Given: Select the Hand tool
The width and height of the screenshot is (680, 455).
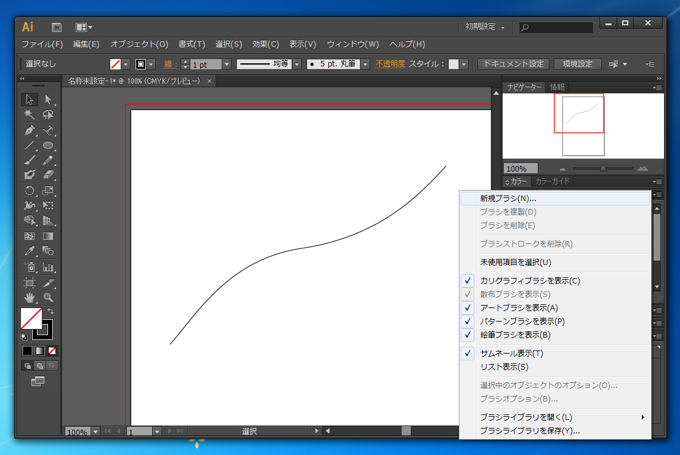Looking at the screenshot, I should click(x=29, y=298).
